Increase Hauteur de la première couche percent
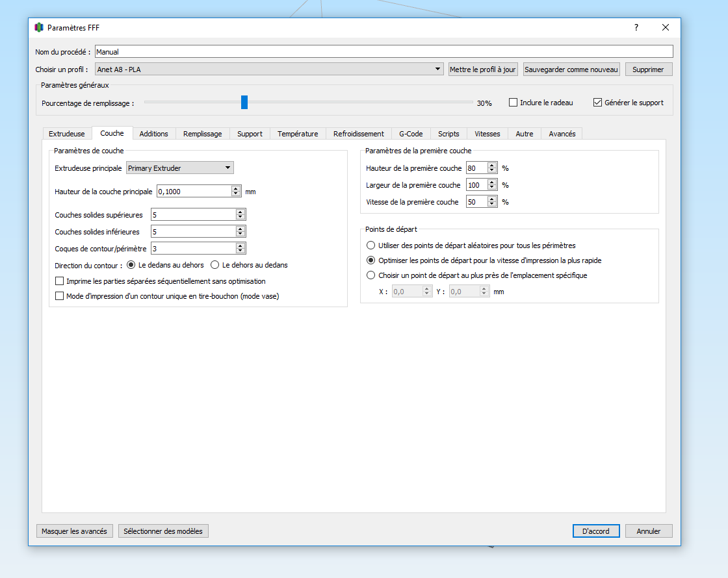Viewport: 728px width, 578px height. pos(491,165)
